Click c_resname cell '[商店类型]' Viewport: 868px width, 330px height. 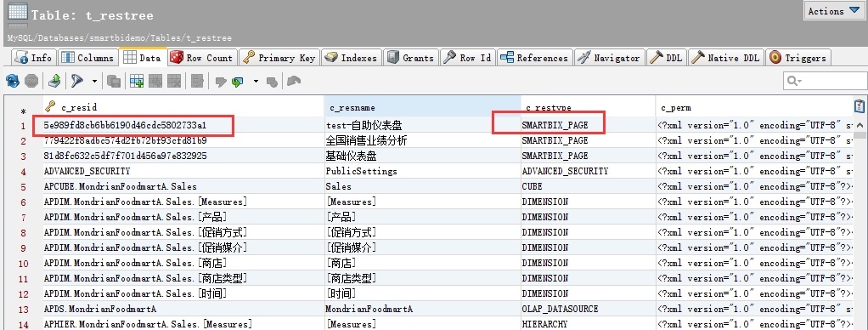point(422,278)
